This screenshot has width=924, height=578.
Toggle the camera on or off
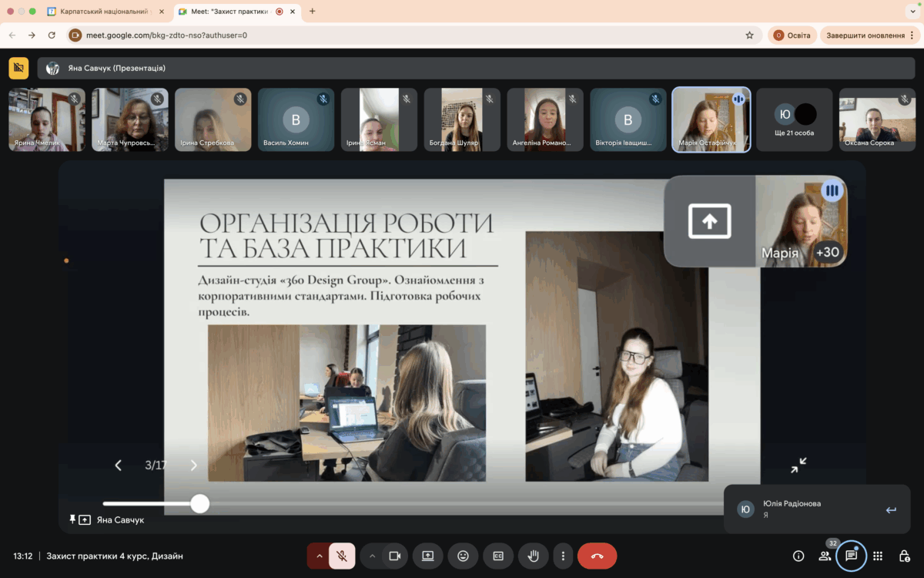395,556
